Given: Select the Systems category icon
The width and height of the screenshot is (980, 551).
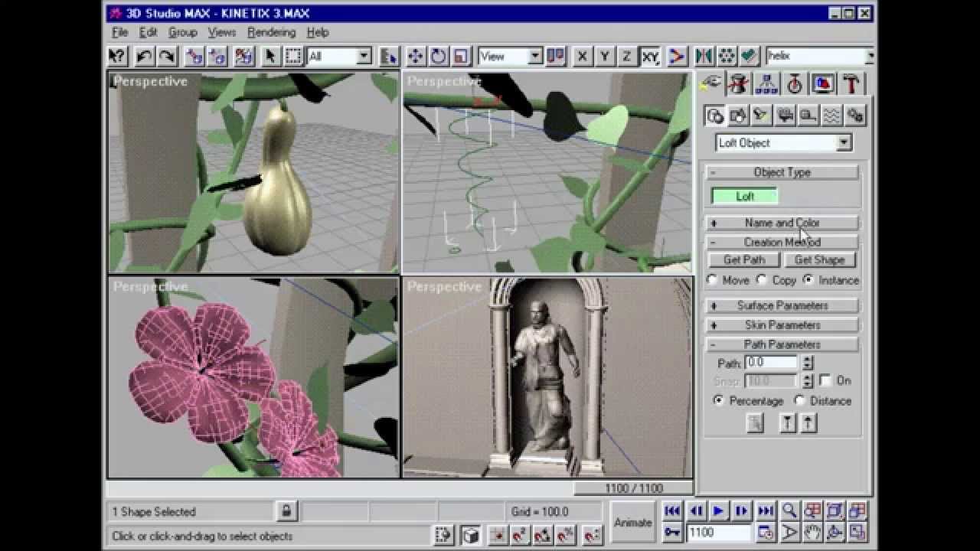Looking at the screenshot, I should click(855, 115).
